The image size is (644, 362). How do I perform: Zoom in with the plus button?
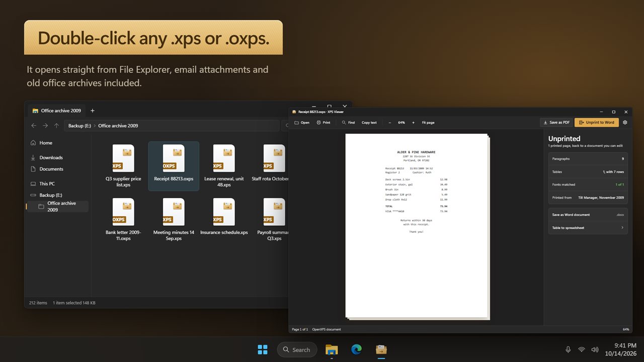click(x=413, y=123)
